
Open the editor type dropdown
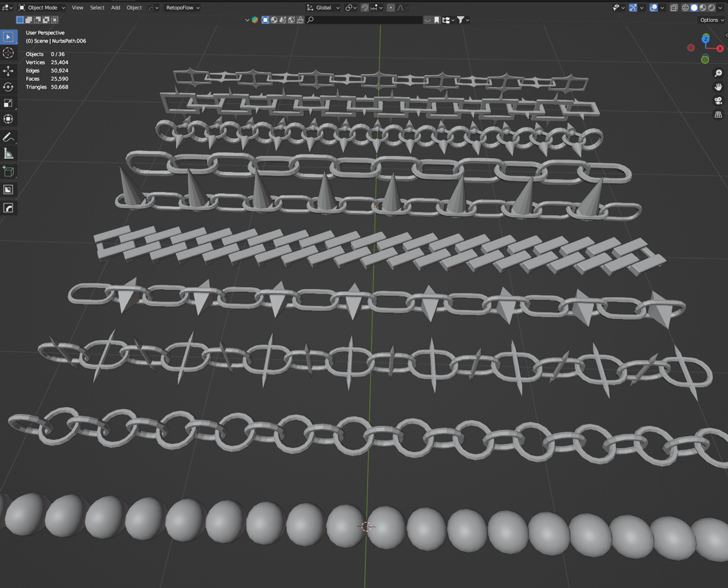[x=7, y=8]
